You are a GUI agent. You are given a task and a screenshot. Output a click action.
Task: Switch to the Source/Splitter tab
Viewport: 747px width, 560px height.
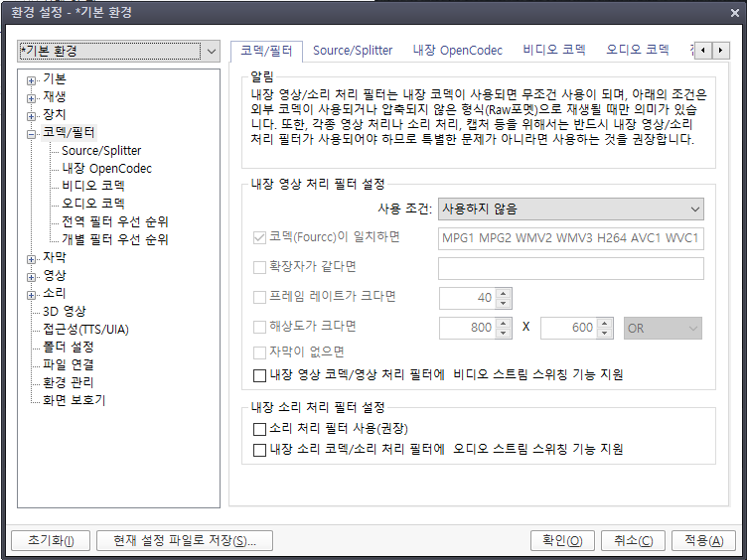pos(353,51)
